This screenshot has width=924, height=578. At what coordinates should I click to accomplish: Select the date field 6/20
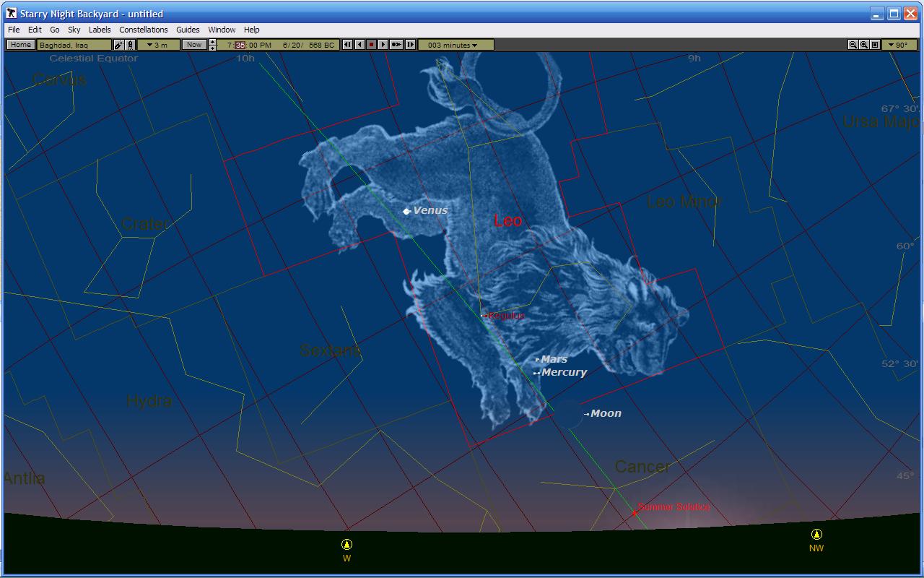click(x=292, y=45)
